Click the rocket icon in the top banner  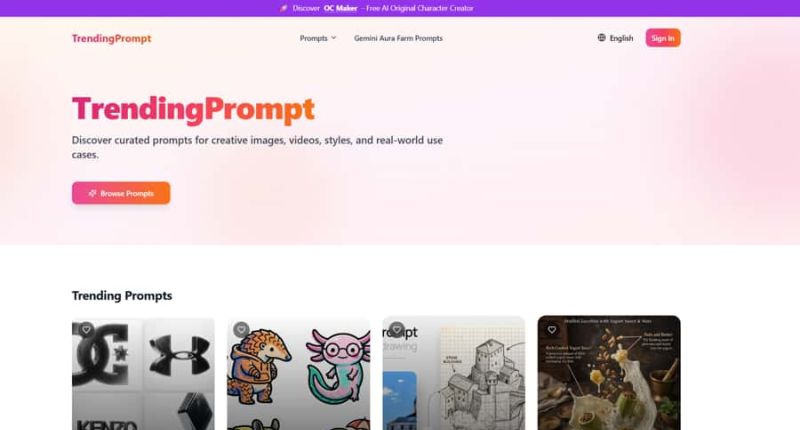coord(284,8)
